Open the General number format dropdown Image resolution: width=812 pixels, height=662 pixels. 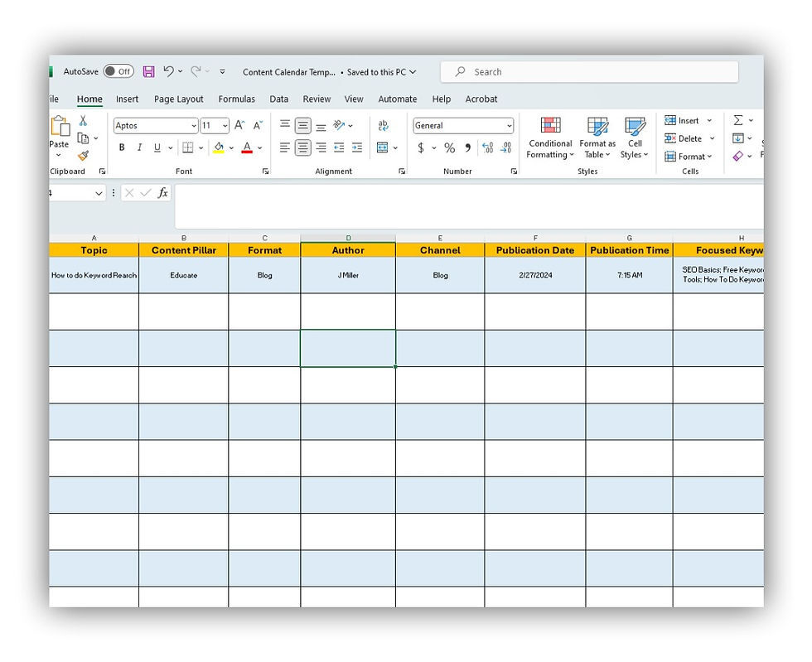[x=510, y=125]
